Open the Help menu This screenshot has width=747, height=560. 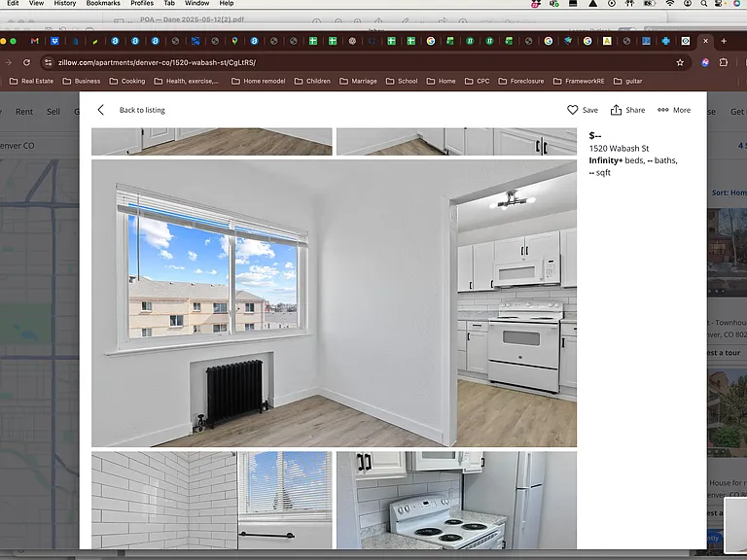click(227, 3)
